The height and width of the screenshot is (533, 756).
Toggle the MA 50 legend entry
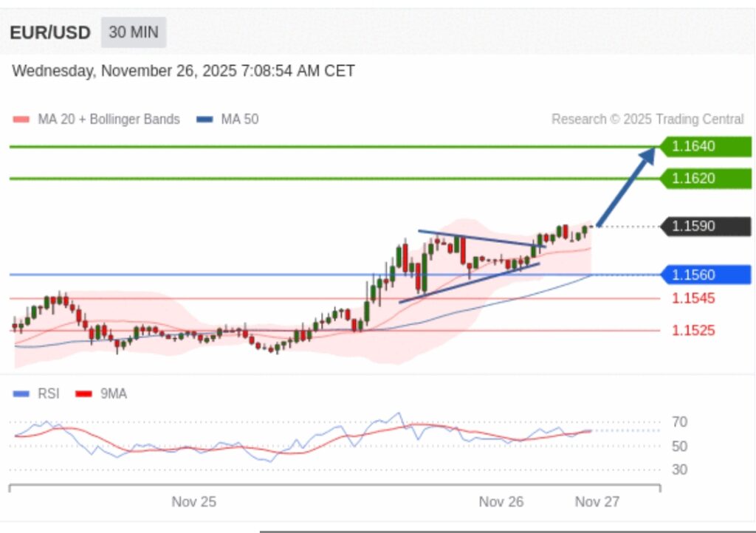coord(228,119)
